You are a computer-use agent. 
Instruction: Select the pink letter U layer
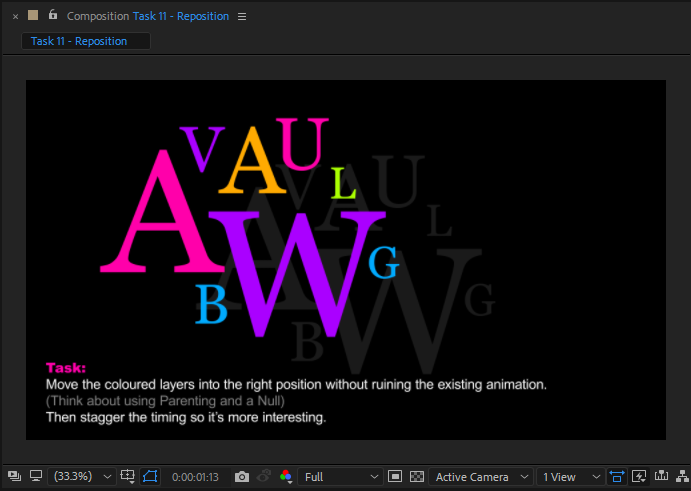click(302, 144)
